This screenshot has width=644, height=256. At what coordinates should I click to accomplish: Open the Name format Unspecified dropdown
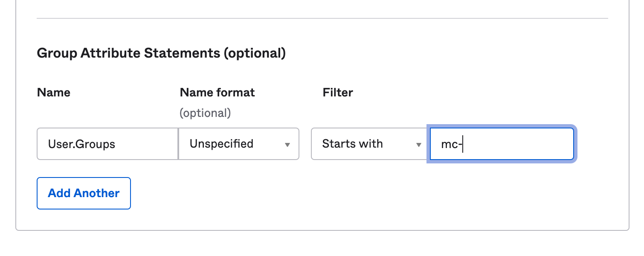tap(238, 144)
